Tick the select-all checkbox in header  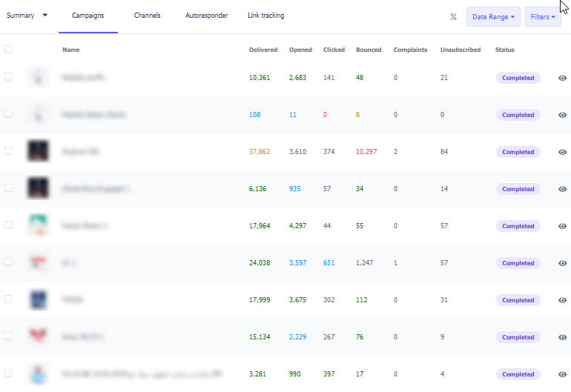[x=8, y=49]
